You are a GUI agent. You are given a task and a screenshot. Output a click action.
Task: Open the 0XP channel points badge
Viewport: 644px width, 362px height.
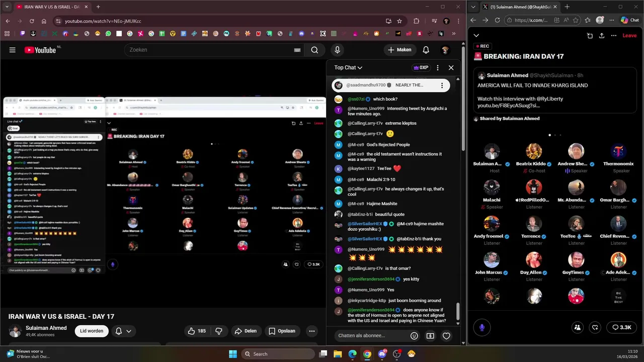(x=421, y=67)
